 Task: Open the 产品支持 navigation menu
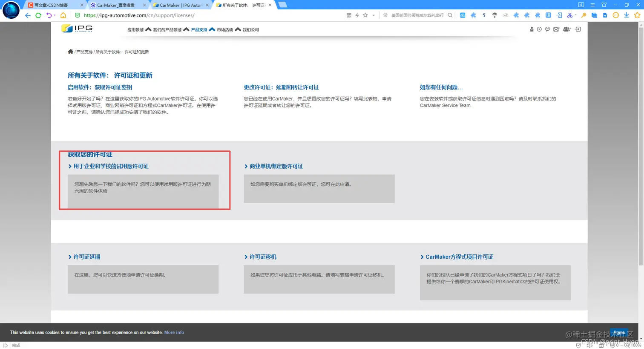(x=199, y=30)
